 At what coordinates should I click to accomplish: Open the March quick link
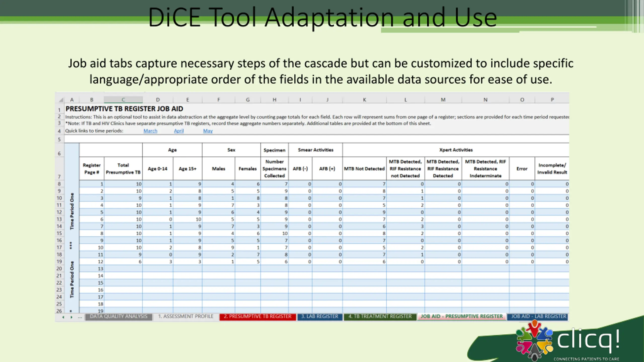tap(150, 131)
